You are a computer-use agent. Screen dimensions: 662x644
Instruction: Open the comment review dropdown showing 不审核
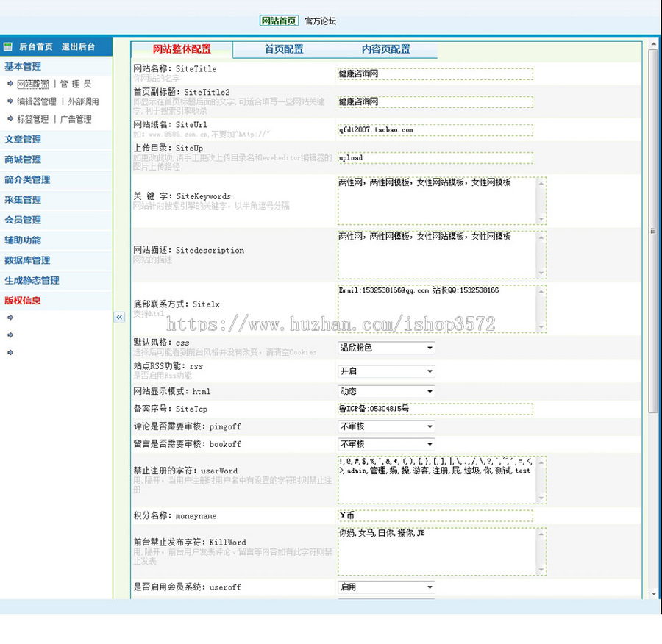386,426
